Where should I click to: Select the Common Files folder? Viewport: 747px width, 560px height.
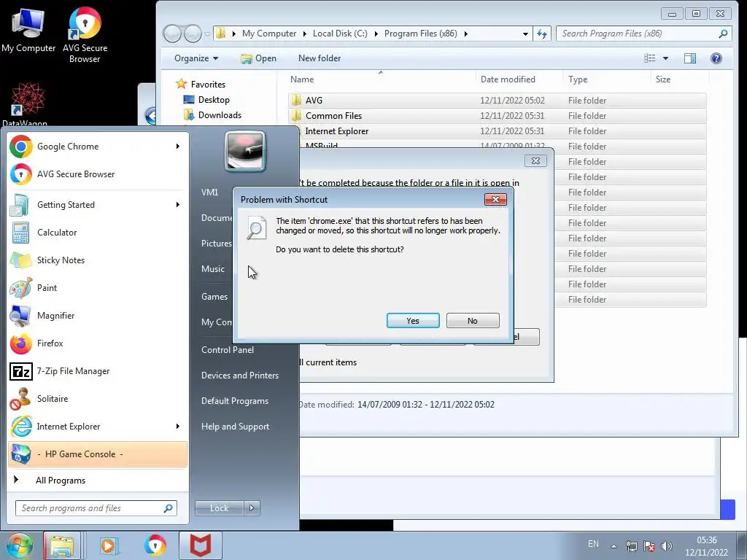pos(498,116)
